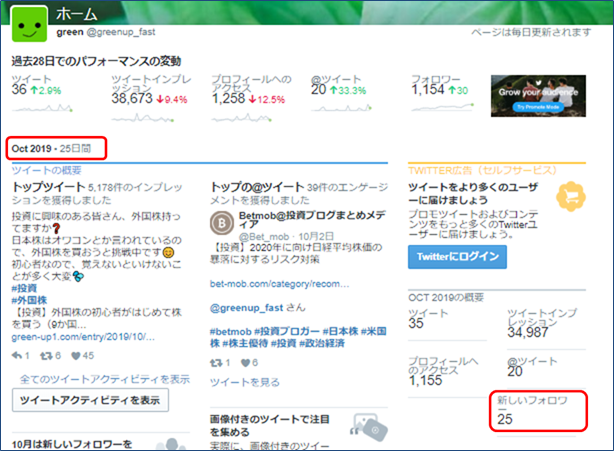The width and height of the screenshot is (614, 451).
Task: Click the ツイートの概要 section label
Action: coord(47,170)
